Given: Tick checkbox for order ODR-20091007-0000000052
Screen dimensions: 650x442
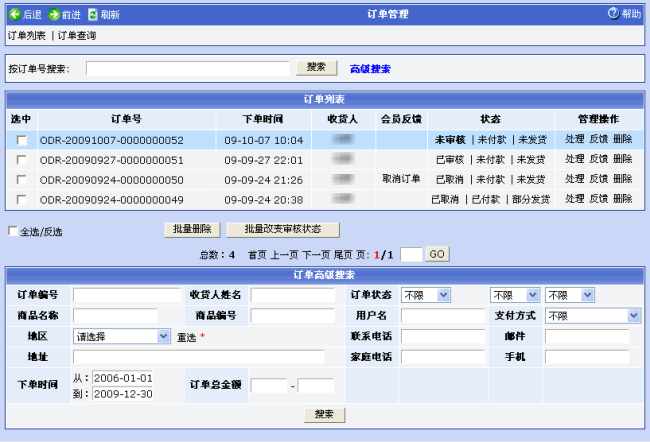Looking at the screenshot, I should tap(22, 141).
